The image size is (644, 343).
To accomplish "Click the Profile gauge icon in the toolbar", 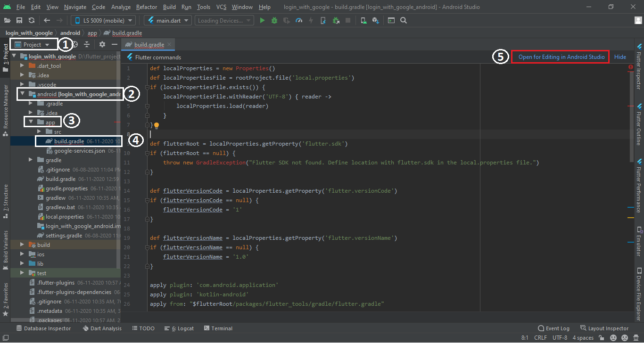I will pyautogui.click(x=298, y=20).
